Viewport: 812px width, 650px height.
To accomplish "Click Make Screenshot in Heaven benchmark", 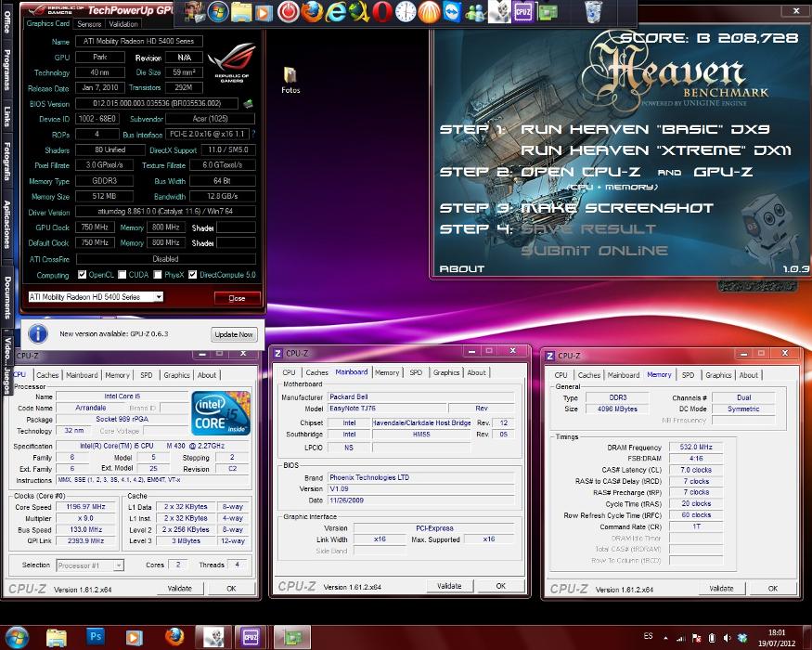I will (x=617, y=208).
